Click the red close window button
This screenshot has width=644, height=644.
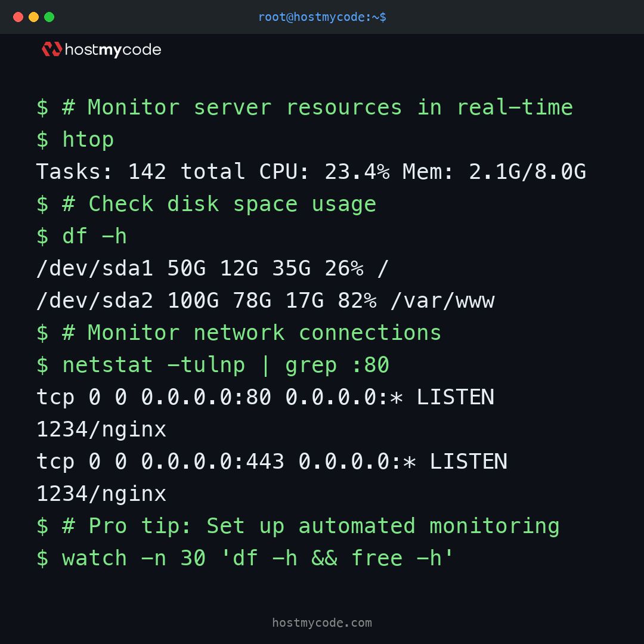coord(18,17)
